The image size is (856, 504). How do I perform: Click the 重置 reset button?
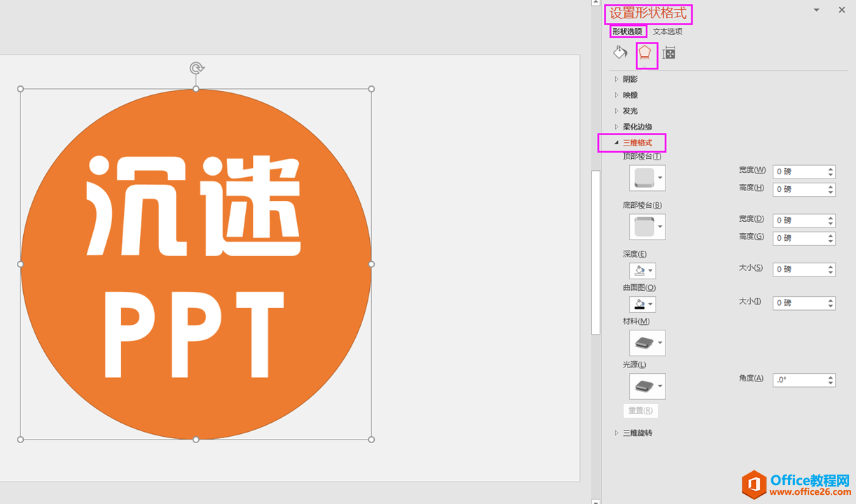640,411
